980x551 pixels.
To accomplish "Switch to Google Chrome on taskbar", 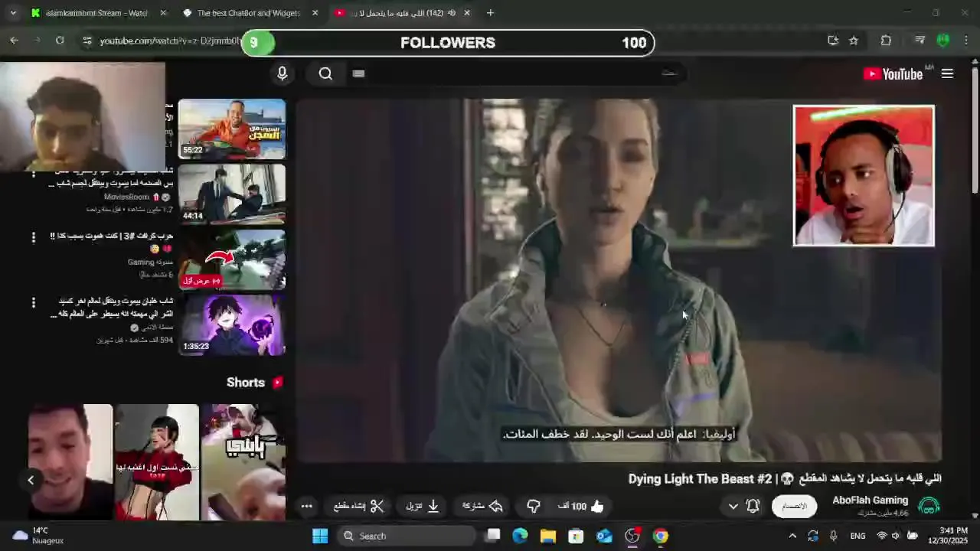I will pyautogui.click(x=661, y=536).
